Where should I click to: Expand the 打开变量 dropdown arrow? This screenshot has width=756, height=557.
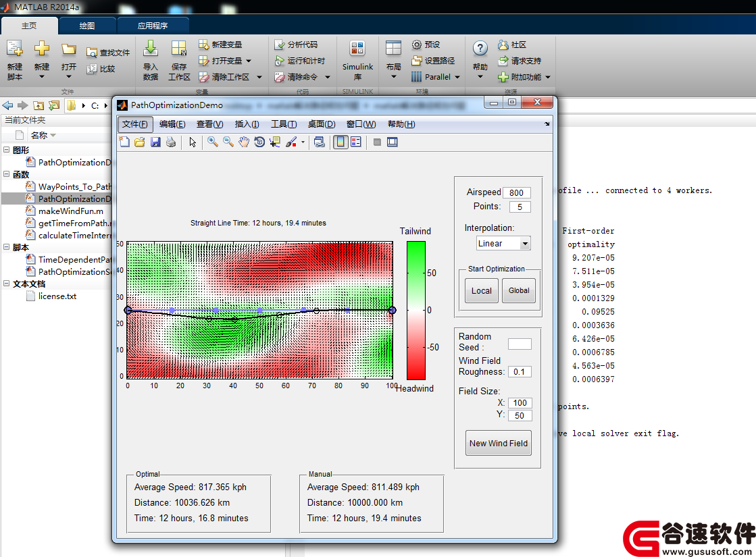point(249,61)
